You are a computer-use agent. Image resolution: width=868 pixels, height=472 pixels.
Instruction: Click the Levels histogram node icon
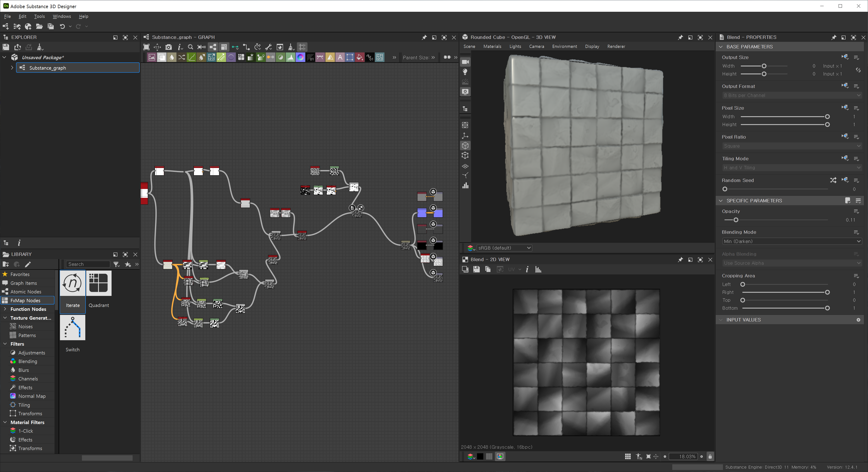[290, 57]
